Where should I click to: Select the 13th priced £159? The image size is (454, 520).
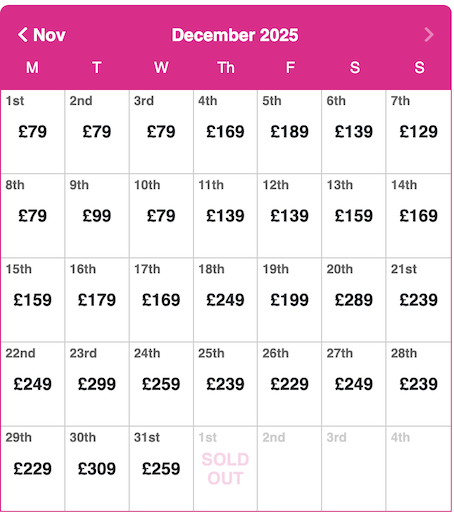354,215
